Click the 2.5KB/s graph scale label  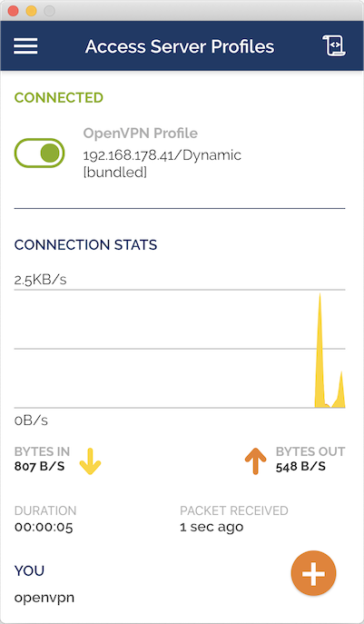40,280
